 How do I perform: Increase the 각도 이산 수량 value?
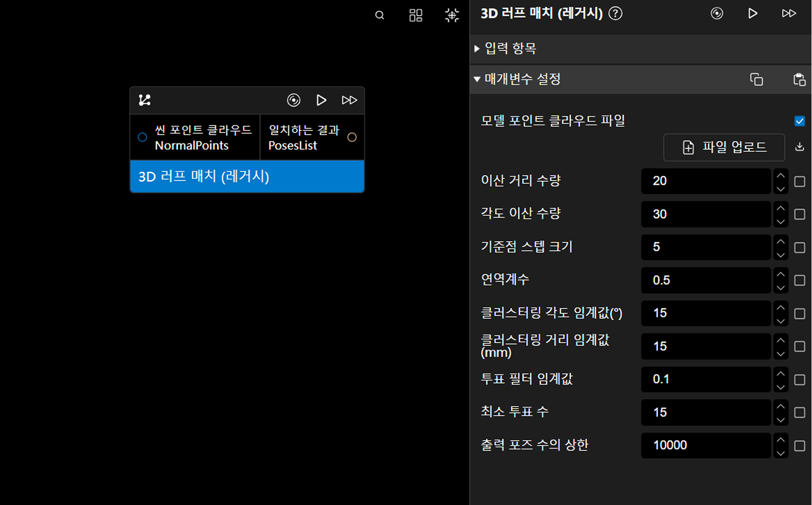click(781, 208)
